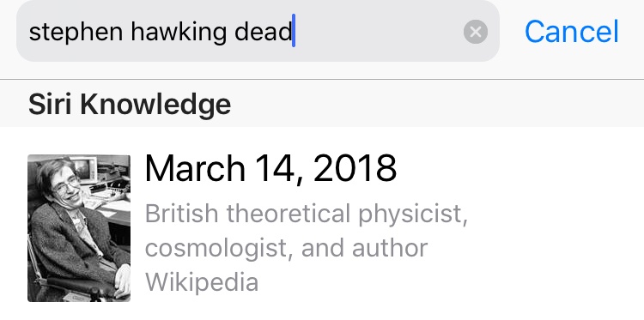Clear the search text with the X icon

pyautogui.click(x=476, y=32)
